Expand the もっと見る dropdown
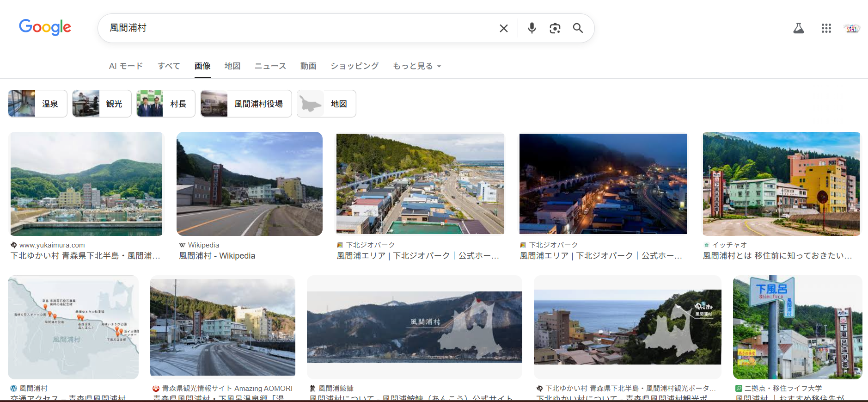The image size is (868, 402). click(x=417, y=66)
